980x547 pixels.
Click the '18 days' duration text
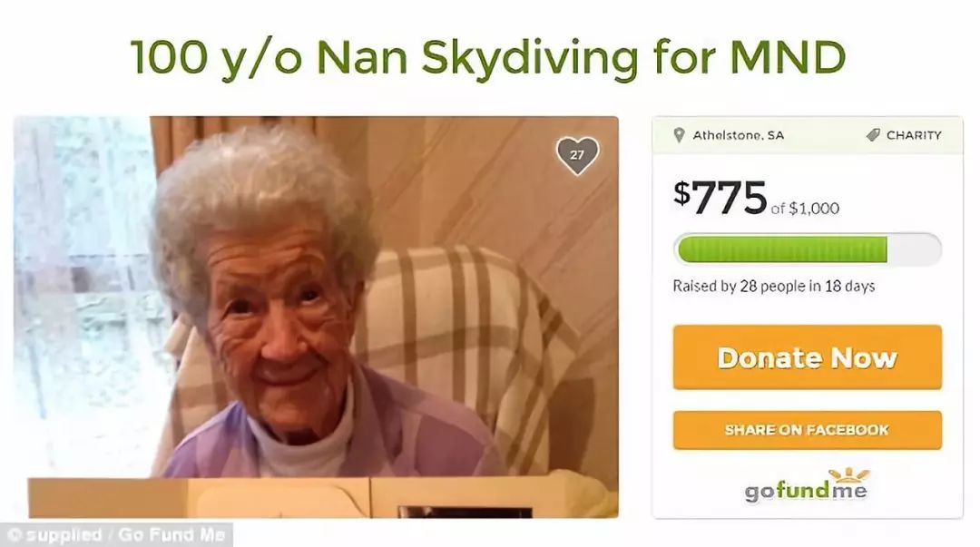849,287
